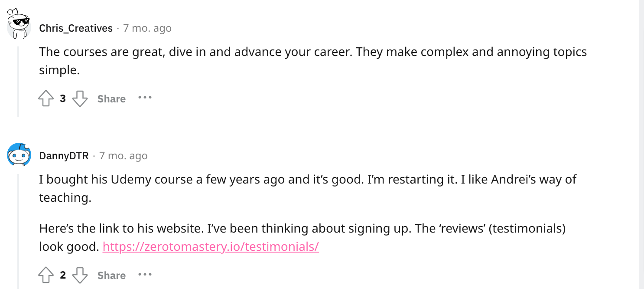Open three-dot menu on DannyDTR comment
644x289 pixels.
(x=145, y=274)
